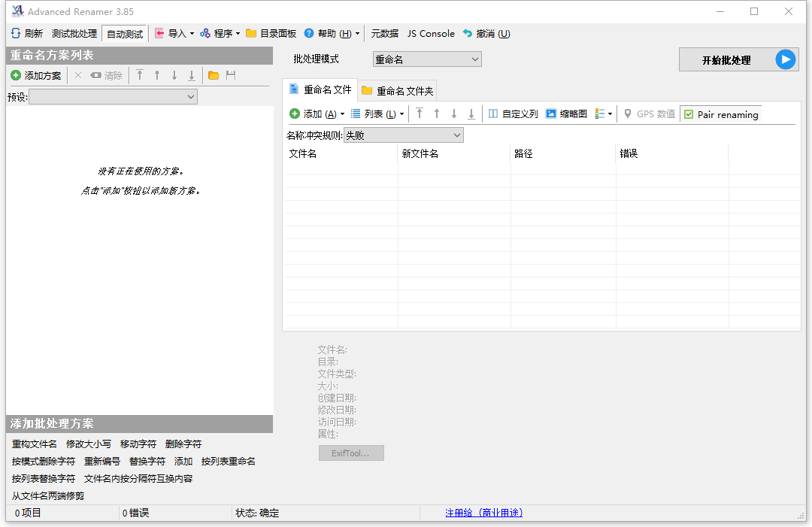Image resolution: width=812 pixels, height=527 pixels.
Task: Switch to the 重命名 文件 tab
Action: pyautogui.click(x=320, y=90)
